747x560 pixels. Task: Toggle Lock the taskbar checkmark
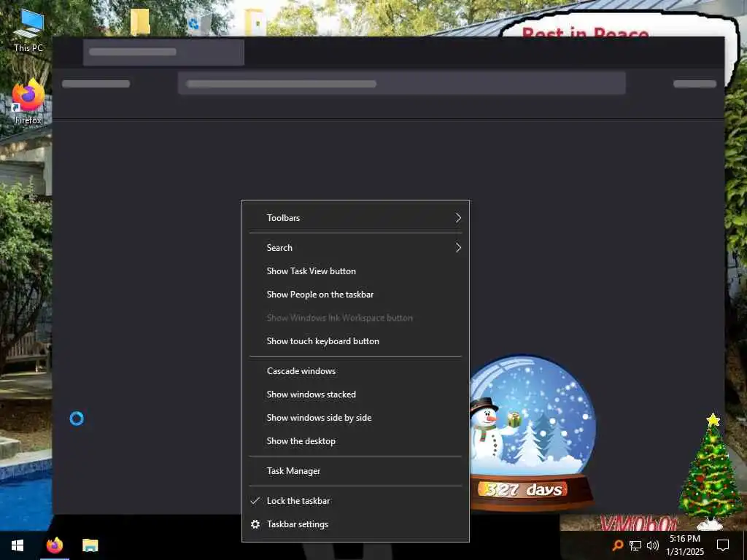(x=355, y=500)
